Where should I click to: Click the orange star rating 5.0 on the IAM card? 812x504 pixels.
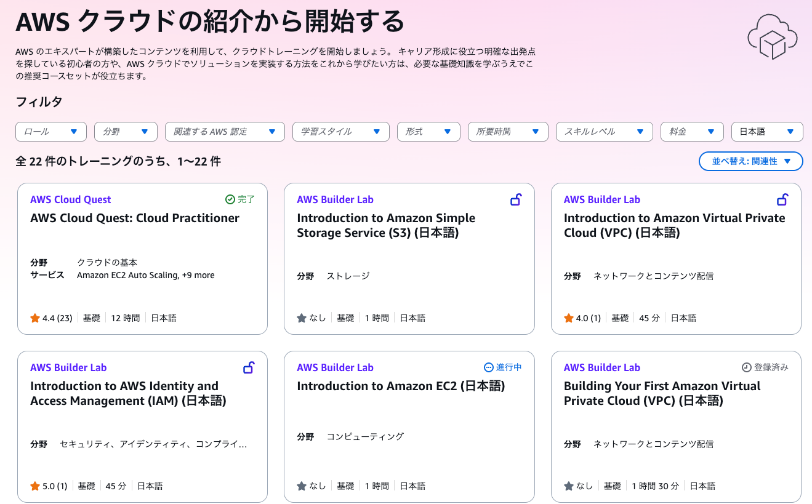pyautogui.click(x=35, y=486)
